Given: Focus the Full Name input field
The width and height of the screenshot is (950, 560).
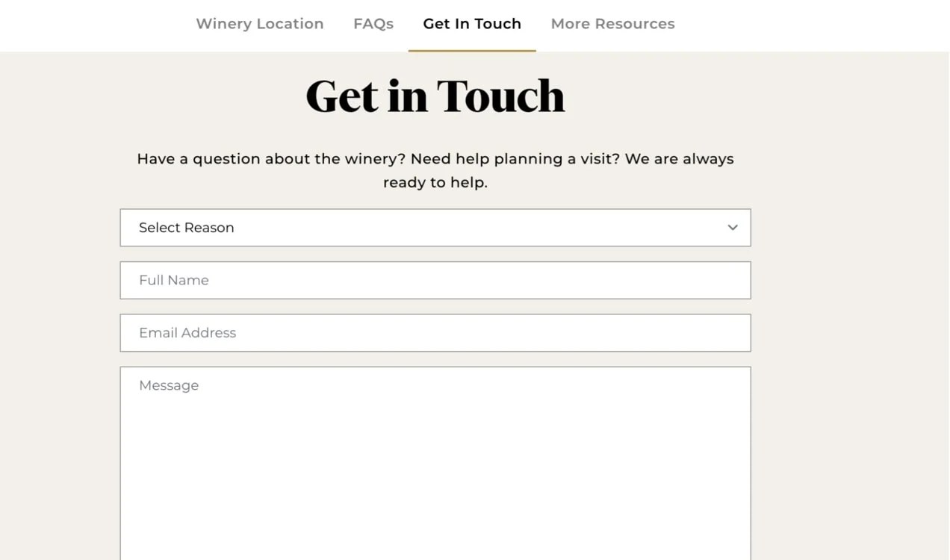Looking at the screenshot, I should point(435,280).
